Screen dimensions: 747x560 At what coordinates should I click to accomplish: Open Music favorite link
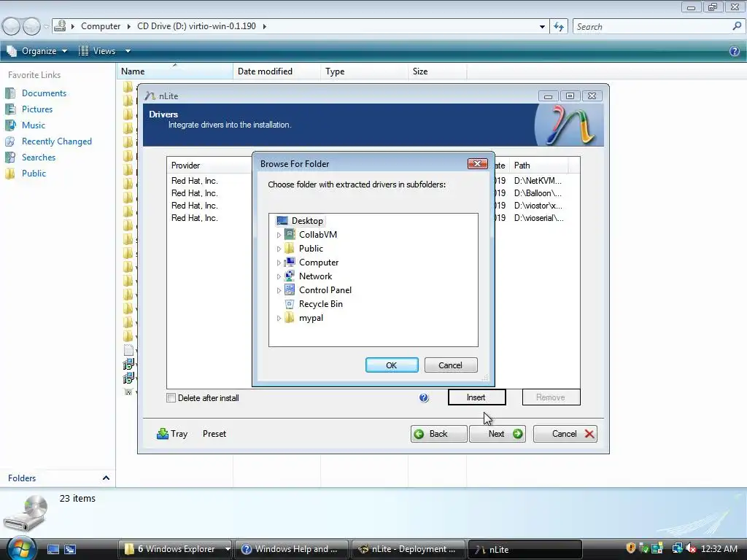34,125
